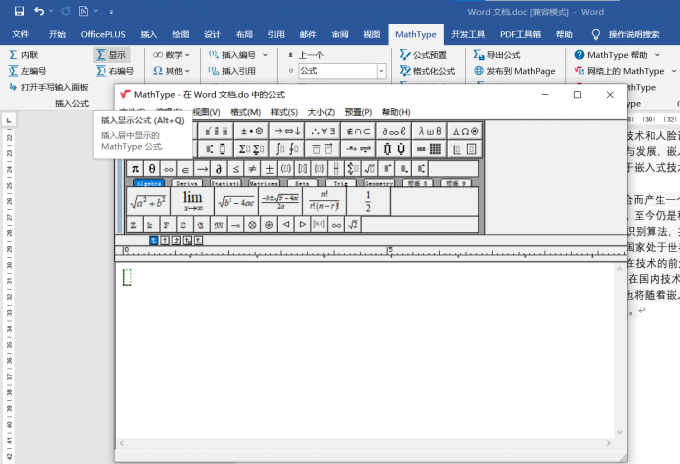Viewport: 680px width, 464px height.
Task: Insert the partial derivative symbol
Action: tap(219, 169)
